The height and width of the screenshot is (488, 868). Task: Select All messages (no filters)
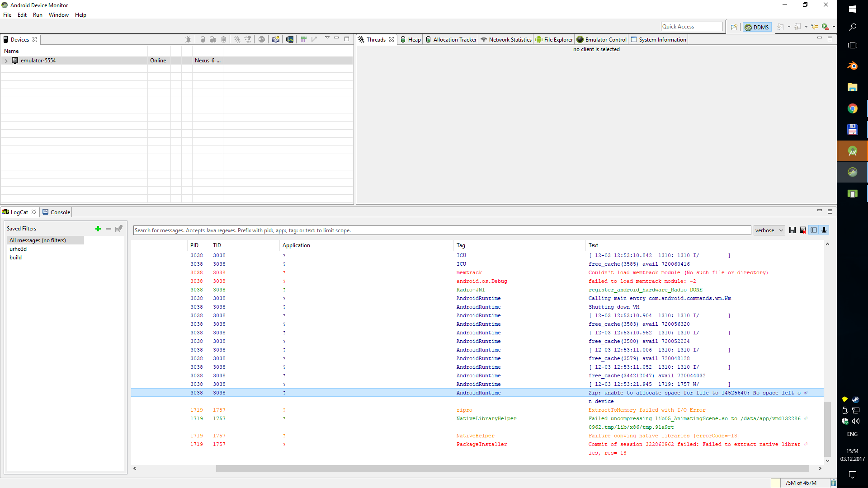click(45, 240)
